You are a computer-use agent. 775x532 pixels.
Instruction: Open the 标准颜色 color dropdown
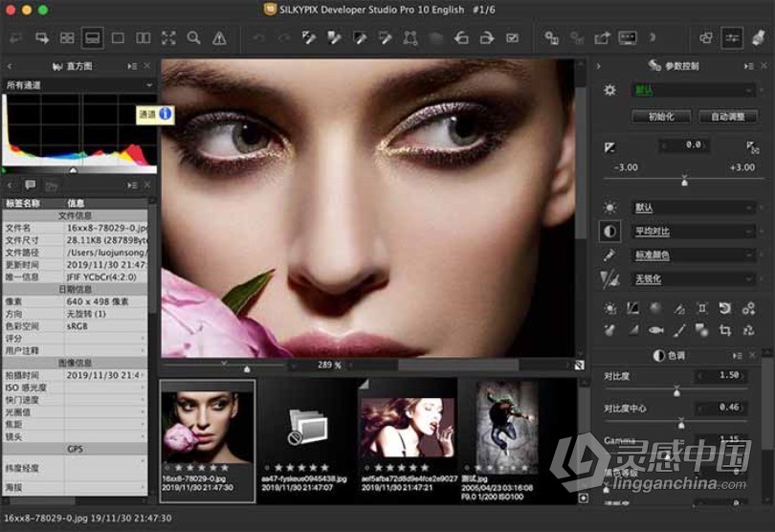tap(693, 255)
